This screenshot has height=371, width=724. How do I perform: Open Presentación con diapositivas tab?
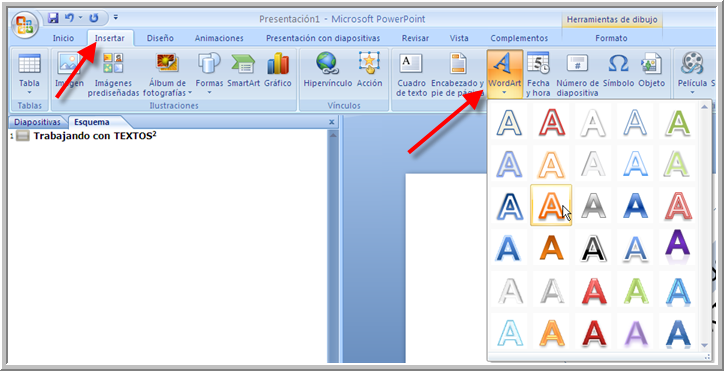pyautogui.click(x=323, y=38)
